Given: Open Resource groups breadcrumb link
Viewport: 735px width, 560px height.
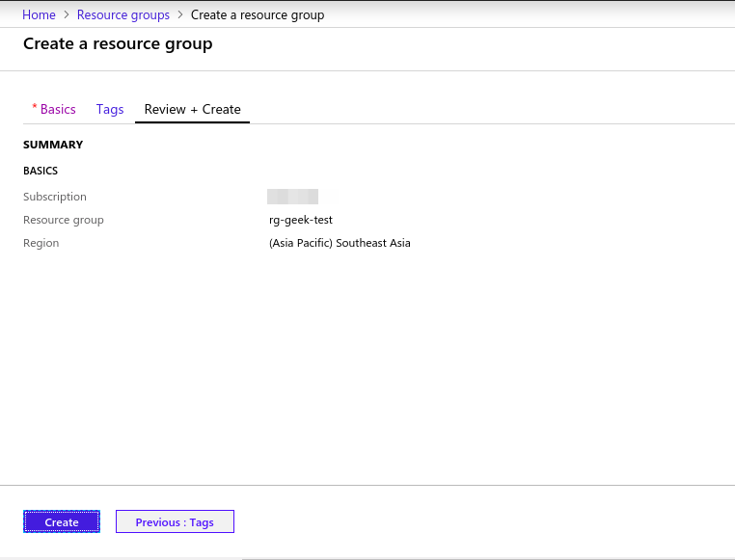Looking at the screenshot, I should [122, 14].
